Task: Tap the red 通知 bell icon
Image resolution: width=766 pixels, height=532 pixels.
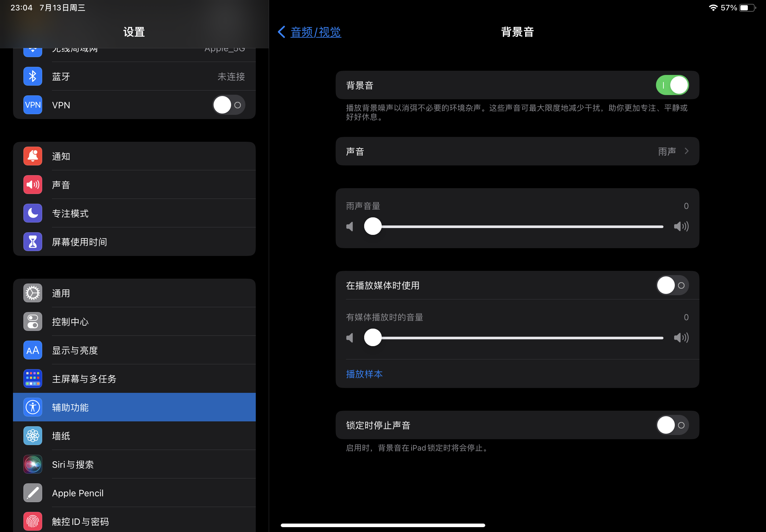Action: pyautogui.click(x=33, y=156)
